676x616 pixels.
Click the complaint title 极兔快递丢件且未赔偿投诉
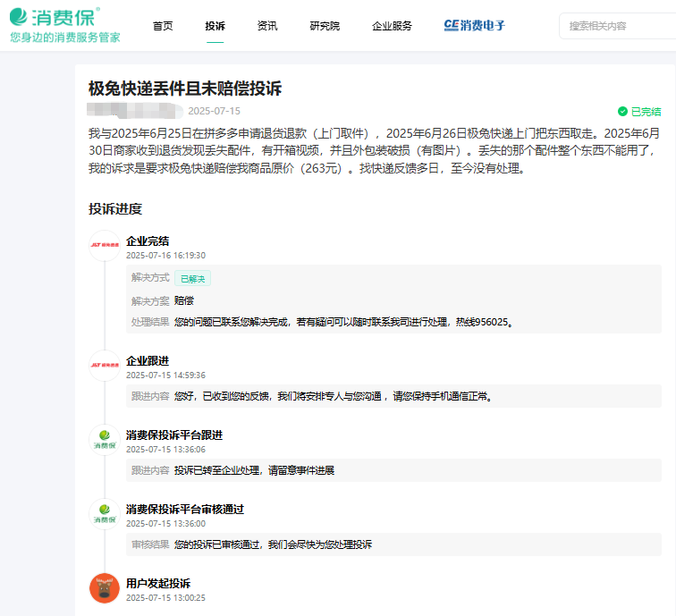pos(185,89)
